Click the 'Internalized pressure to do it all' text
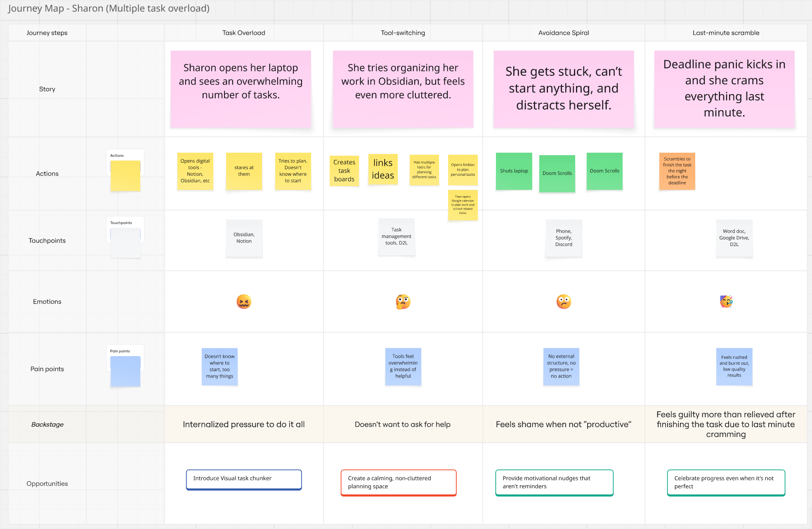This screenshot has width=812, height=529. coord(244,424)
